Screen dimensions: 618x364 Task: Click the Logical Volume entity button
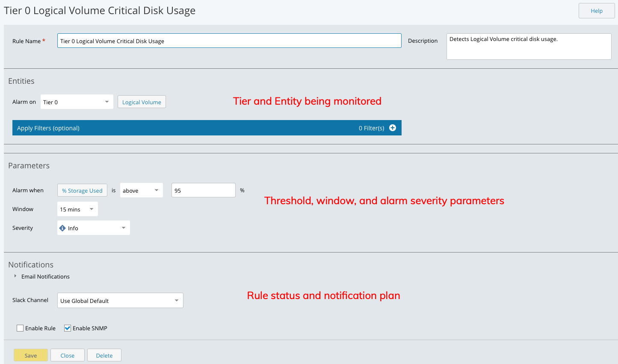click(142, 102)
